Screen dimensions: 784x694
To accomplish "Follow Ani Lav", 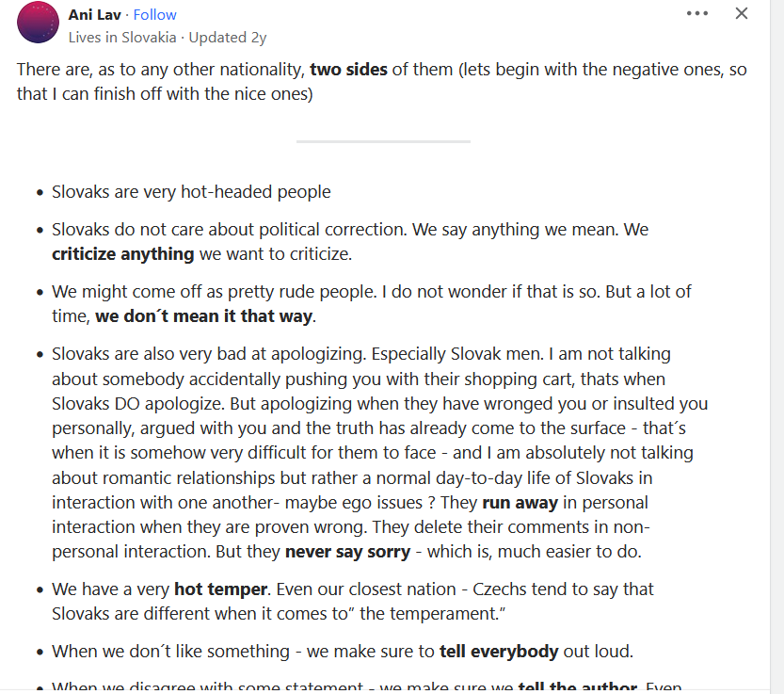I will click(154, 15).
